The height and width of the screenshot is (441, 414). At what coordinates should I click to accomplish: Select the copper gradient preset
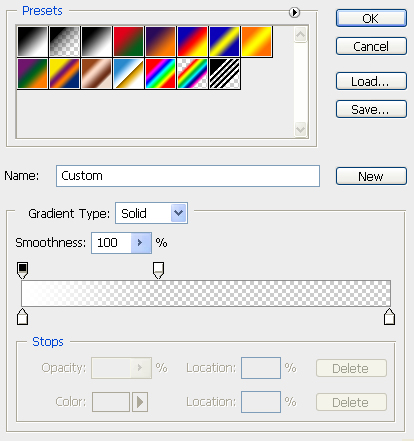point(96,74)
